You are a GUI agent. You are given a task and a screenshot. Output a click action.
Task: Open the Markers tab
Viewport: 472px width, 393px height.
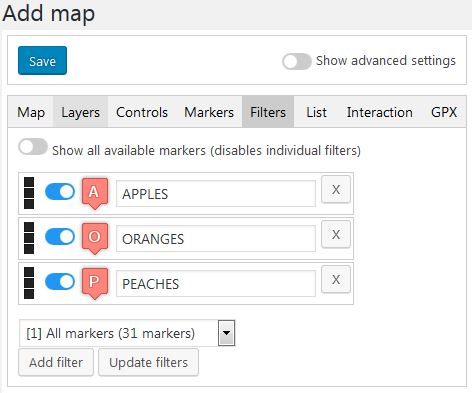209,112
